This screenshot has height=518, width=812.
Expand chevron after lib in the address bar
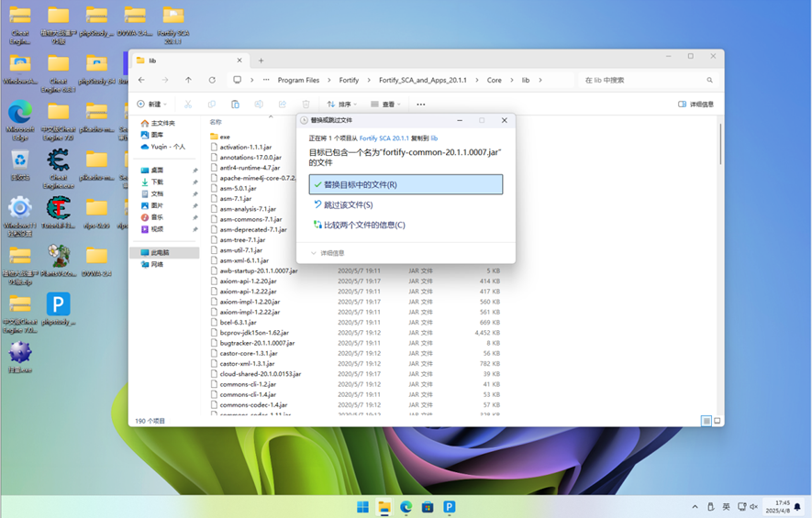coord(540,80)
